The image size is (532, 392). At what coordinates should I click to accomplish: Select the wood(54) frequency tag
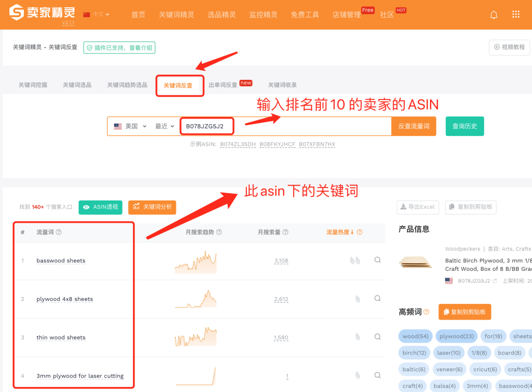tap(415, 336)
